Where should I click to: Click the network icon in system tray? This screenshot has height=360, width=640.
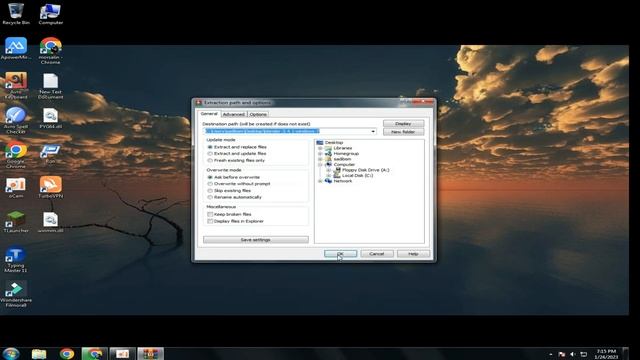(x=584, y=354)
